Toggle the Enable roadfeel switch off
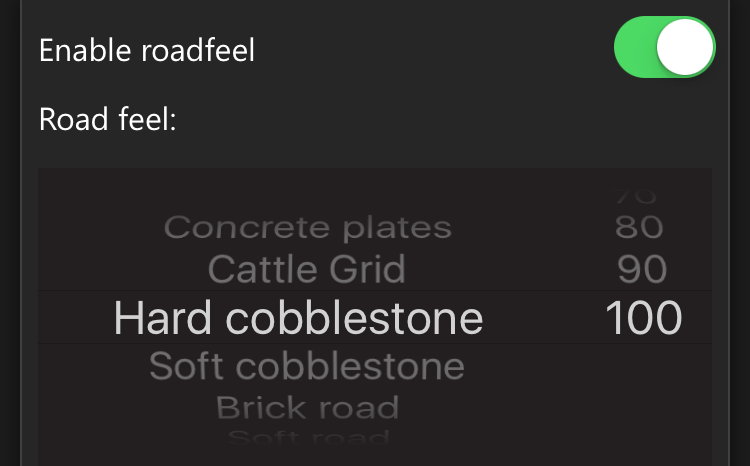The width and height of the screenshot is (750, 466). click(x=664, y=47)
